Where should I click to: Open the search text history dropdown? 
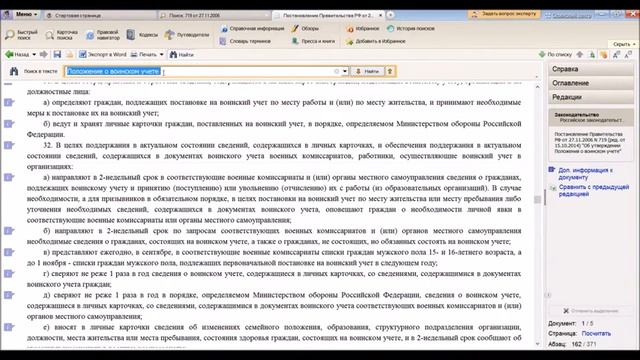click(345, 71)
